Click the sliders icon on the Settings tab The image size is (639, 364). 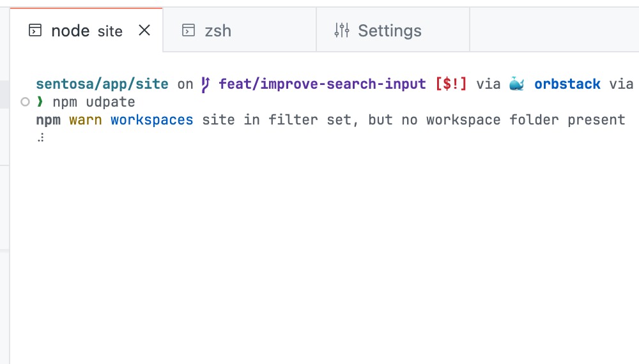coord(342,30)
